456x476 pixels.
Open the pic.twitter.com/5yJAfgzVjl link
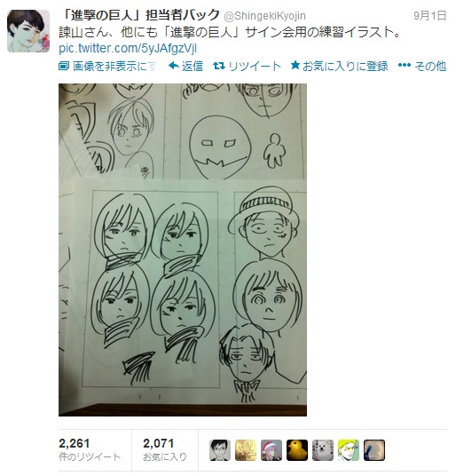[x=128, y=48]
